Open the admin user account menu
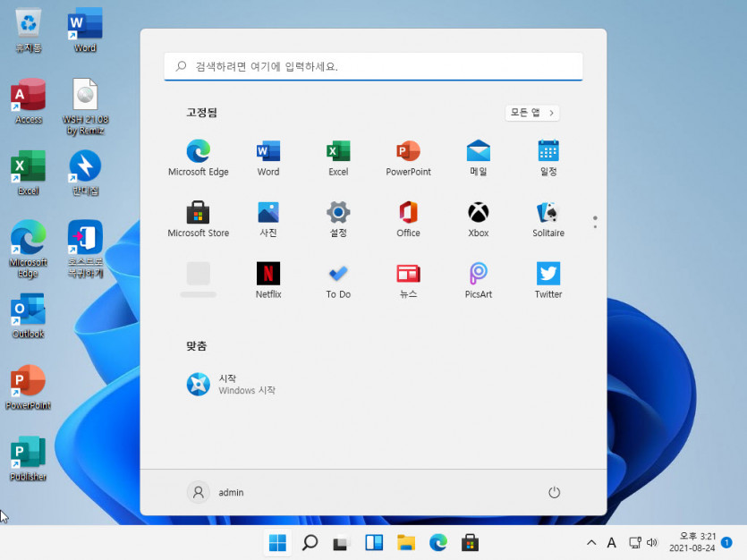The height and width of the screenshot is (560, 747). (216, 492)
